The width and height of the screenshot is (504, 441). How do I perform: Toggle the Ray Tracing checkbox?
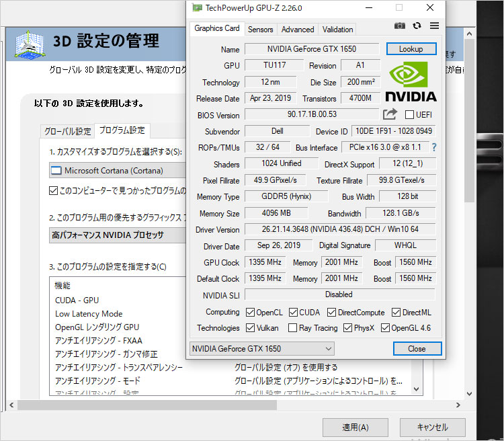click(292, 328)
